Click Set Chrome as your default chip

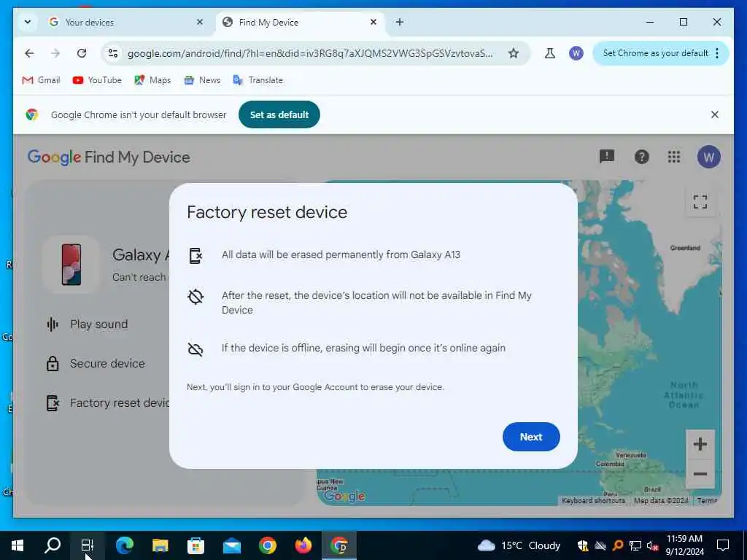(655, 53)
